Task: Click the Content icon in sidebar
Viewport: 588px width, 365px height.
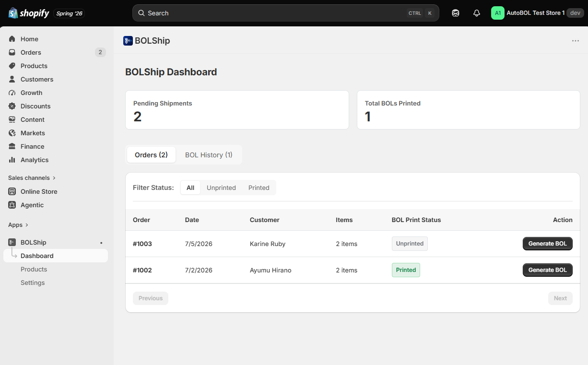Action: tap(12, 119)
